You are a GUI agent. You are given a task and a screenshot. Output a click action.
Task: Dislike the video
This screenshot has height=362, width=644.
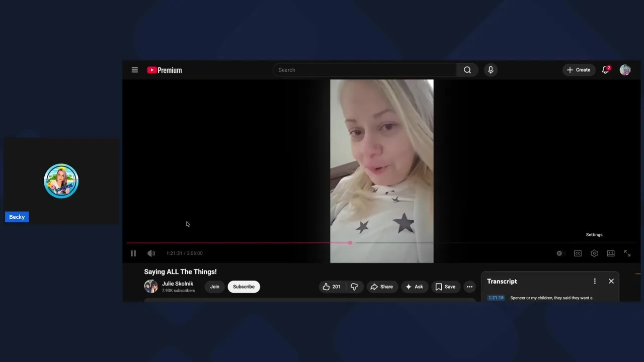[354, 287]
